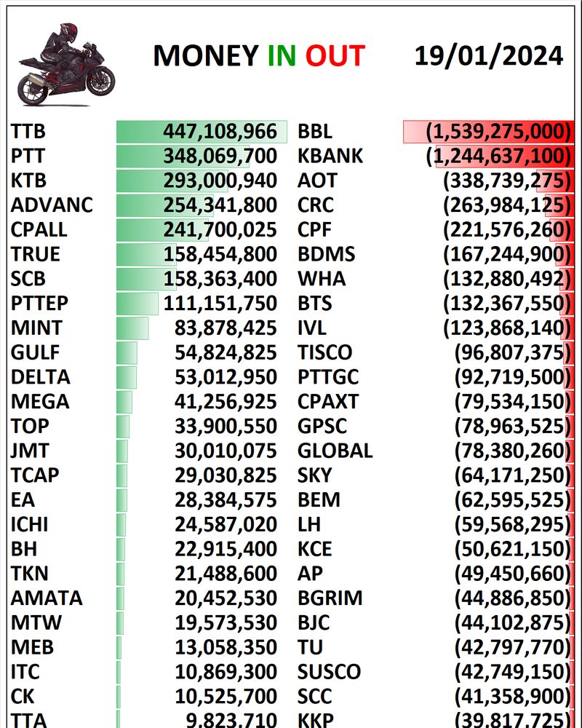Click SUSCO outflow value (42,749,150)
582x728 pixels.
pyautogui.click(x=510, y=672)
